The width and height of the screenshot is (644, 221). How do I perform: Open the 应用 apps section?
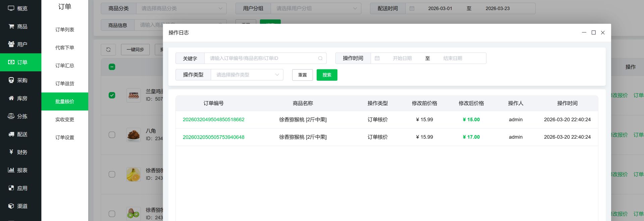[20, 188]
